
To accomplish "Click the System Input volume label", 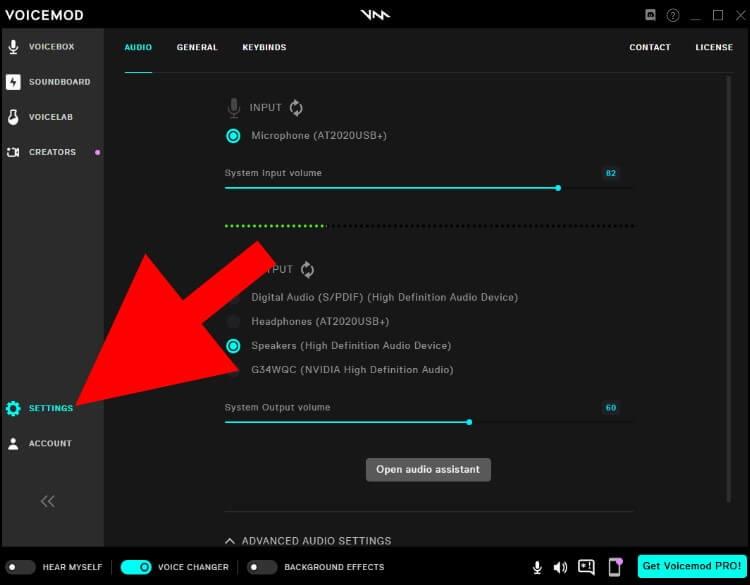I will pyautogui.click(x=273, y=173).
